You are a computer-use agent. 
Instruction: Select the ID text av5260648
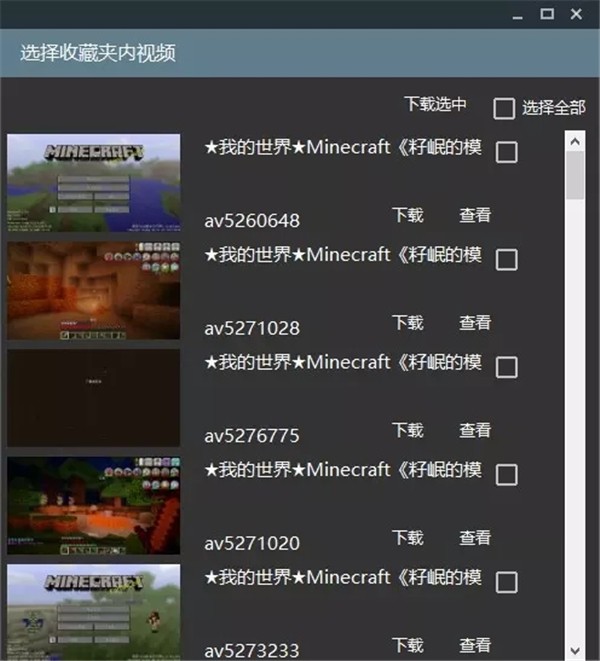pyautogui.click(x=252, y=221)
